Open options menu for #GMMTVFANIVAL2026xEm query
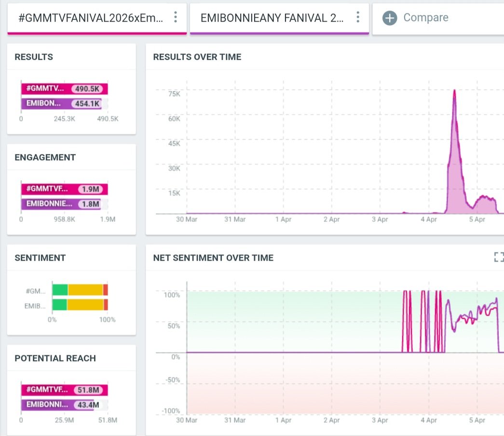 (x=176, y=17)
